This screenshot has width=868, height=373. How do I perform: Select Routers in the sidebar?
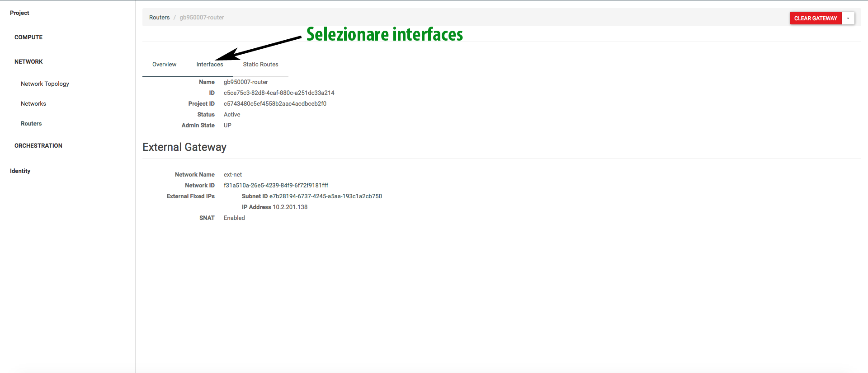31,124
